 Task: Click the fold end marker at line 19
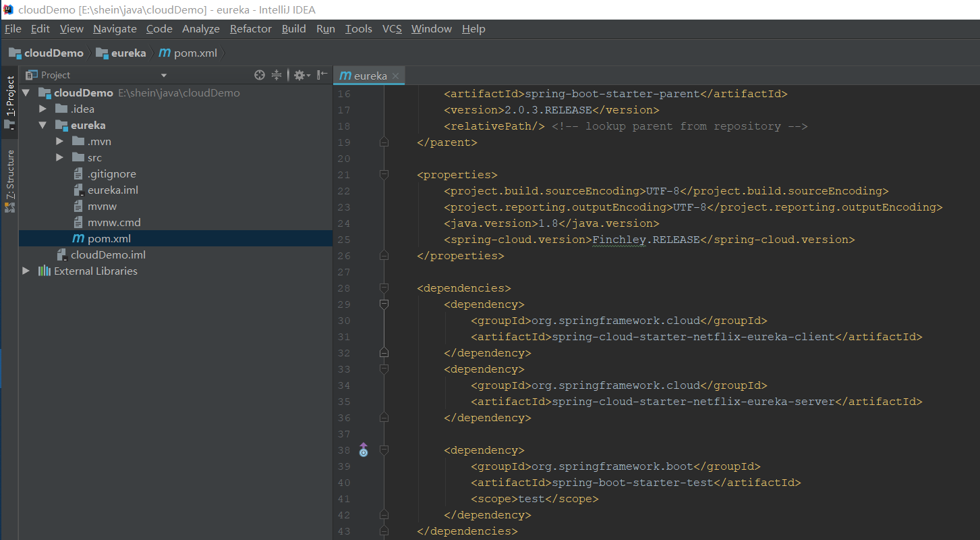click(x=384, y=142)
